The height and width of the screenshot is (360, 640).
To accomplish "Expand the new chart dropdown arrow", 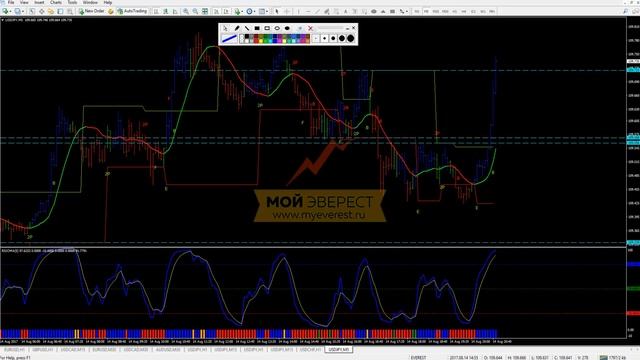I will 10,11.
